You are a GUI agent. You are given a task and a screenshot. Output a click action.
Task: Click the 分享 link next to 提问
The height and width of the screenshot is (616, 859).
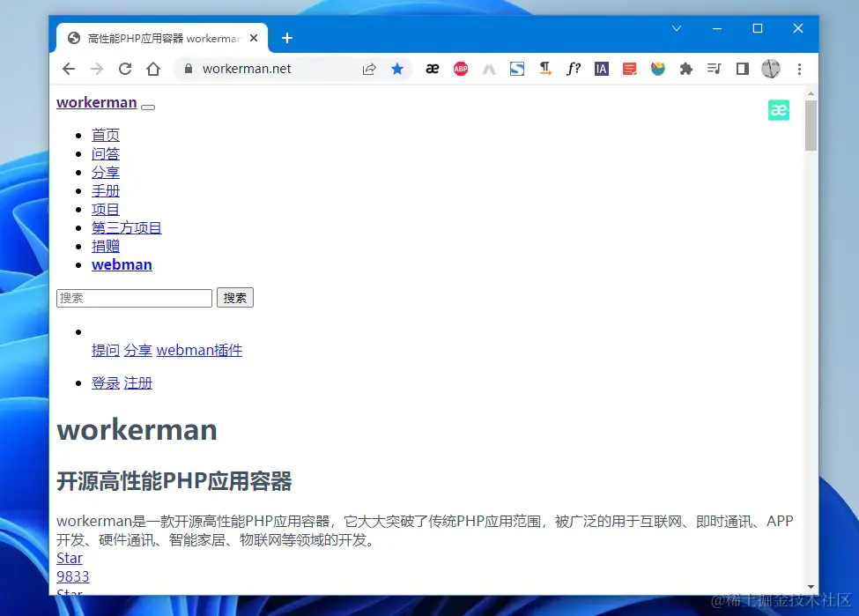click(137, 350)
